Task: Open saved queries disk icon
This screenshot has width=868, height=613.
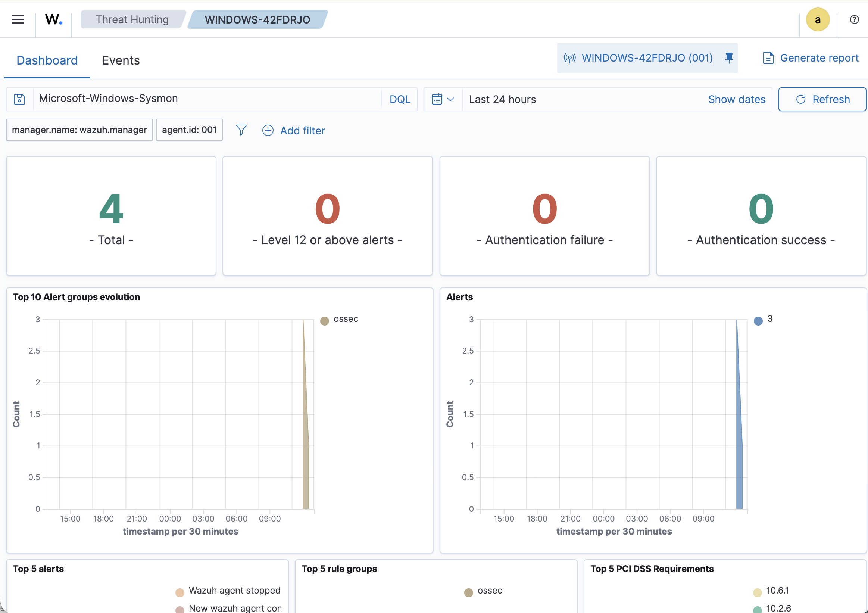Action: coord(19,99)
